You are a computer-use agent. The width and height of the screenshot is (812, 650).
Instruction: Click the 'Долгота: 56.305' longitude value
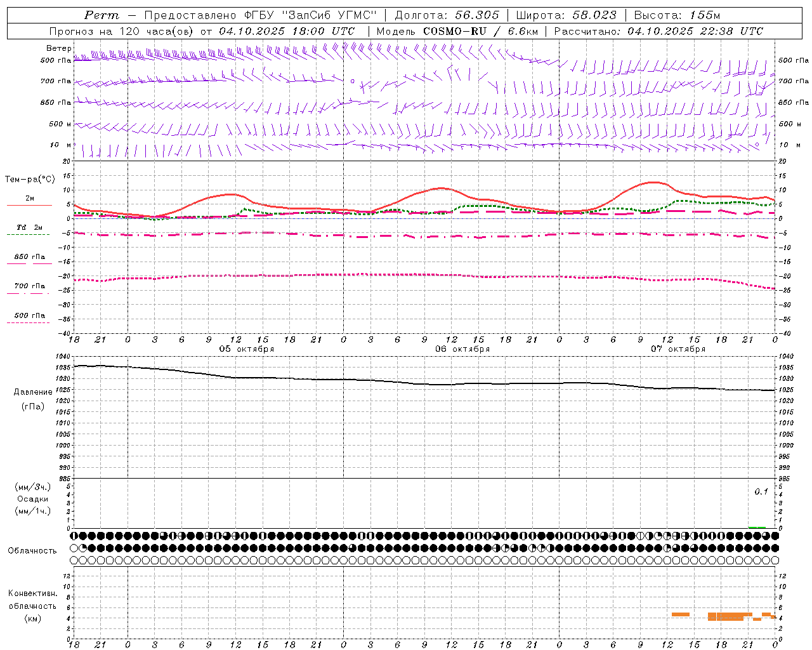point(447,15)
